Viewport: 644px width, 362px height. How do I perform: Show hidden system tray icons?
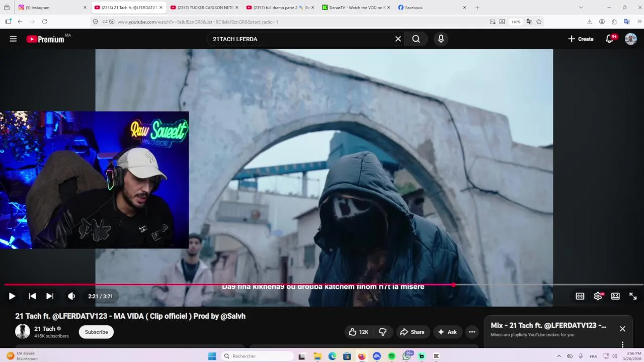coord(558,356)
